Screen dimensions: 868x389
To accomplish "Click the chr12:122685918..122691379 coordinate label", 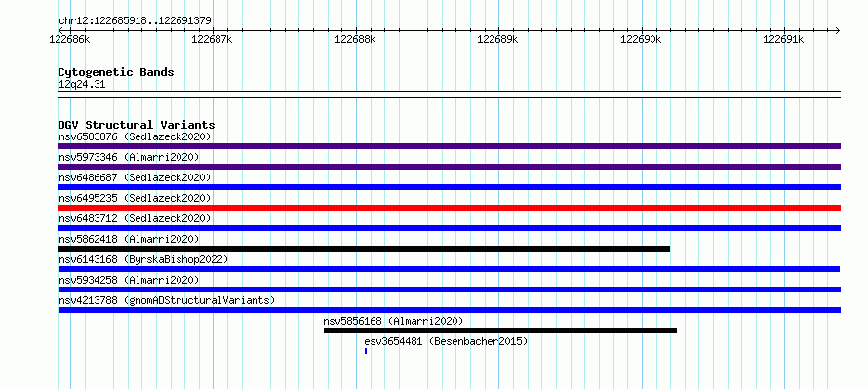I will point(135,21).
